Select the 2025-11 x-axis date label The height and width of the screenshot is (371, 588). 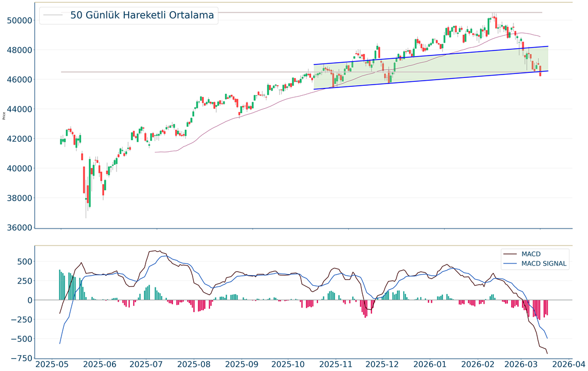point(335,364)
